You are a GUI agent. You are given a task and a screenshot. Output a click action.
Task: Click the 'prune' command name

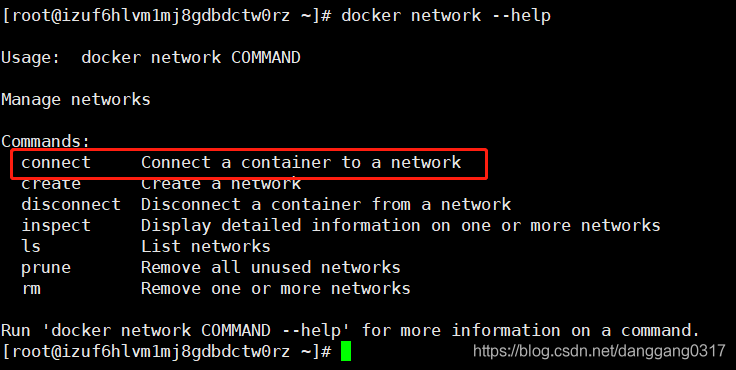point(46,268)
